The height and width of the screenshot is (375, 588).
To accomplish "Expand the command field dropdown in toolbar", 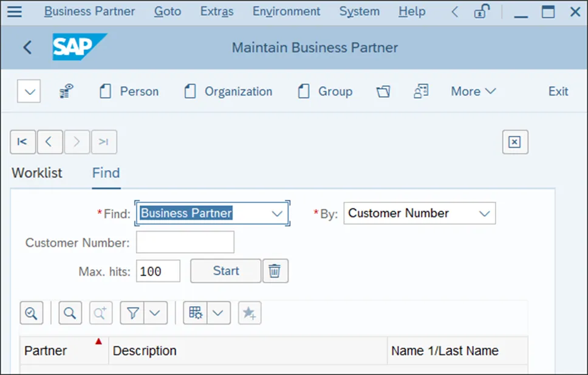I will (x=29, y=91).
